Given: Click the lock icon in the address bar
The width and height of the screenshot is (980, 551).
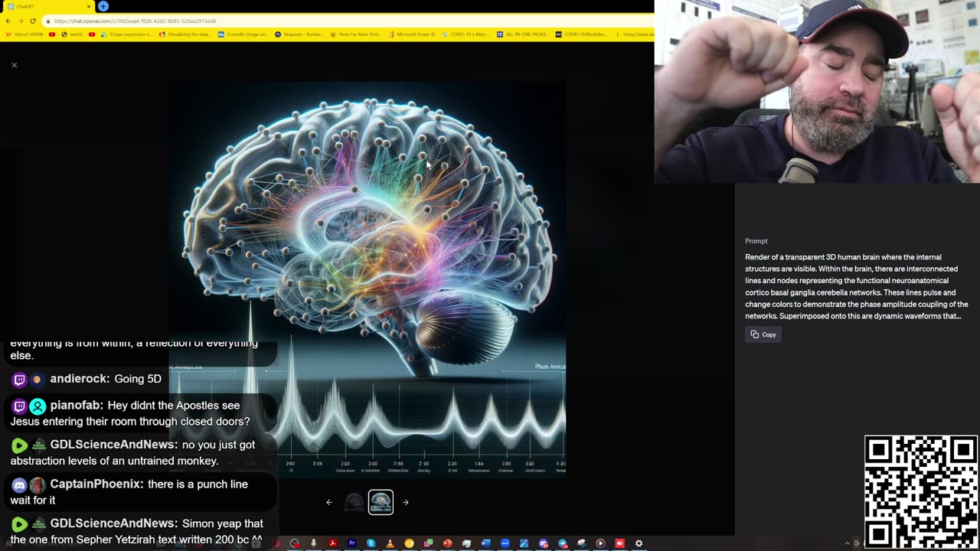Looking at the screenshot, I should (x=48, y=21).
